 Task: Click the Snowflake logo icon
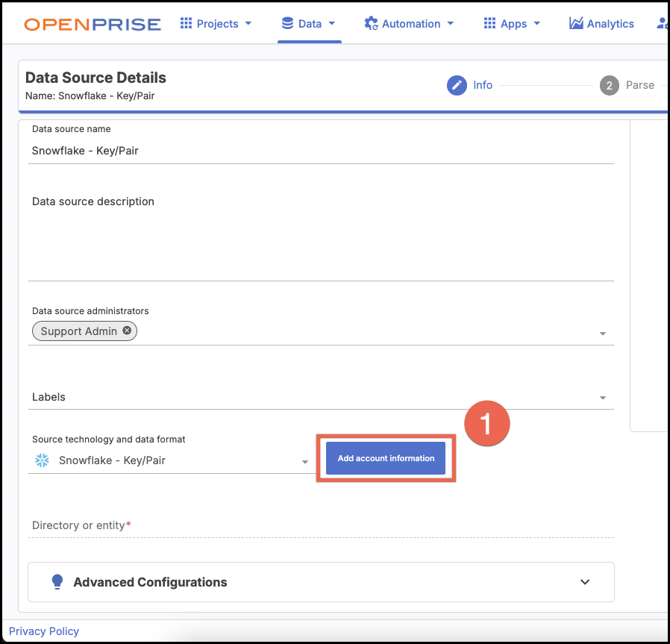[x=42, y=460]
